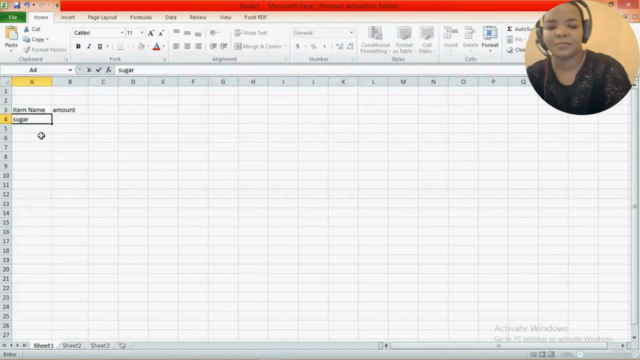
Task: Switch to the Page Layout tab
Action: pyautogui.click(x=102, y=17)
